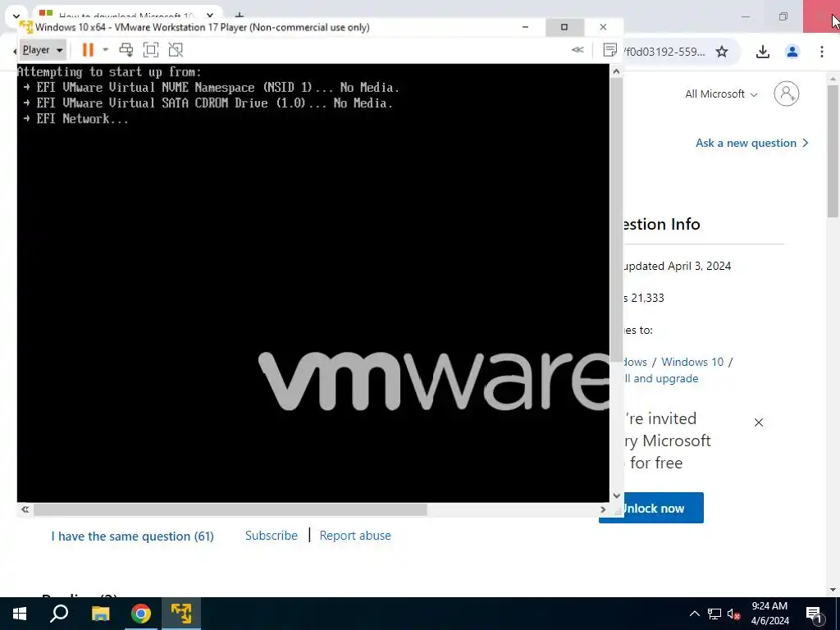Click VMware horizontal scrollbar left arrow
Screen dimensions: 840x630
click(x=25, y=509)
